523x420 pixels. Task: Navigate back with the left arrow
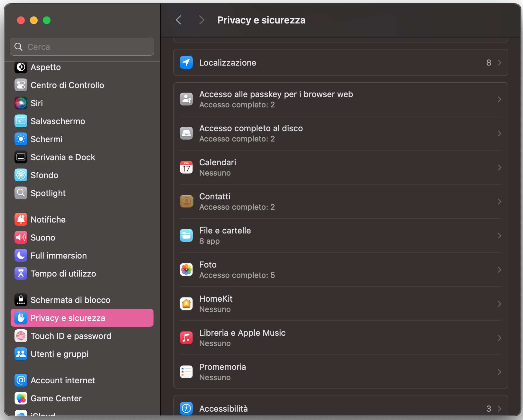(x=178, y=20)
